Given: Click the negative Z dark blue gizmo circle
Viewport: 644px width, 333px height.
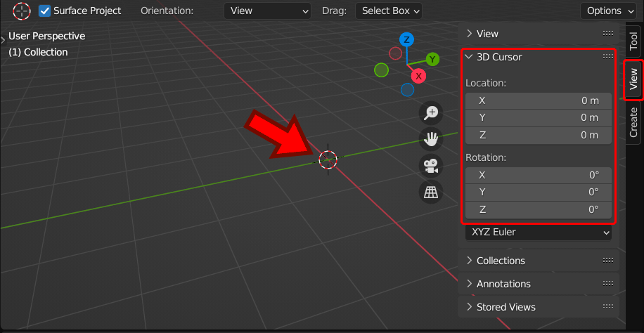Looking at the screenshot, I should click(x=407, y=89).
